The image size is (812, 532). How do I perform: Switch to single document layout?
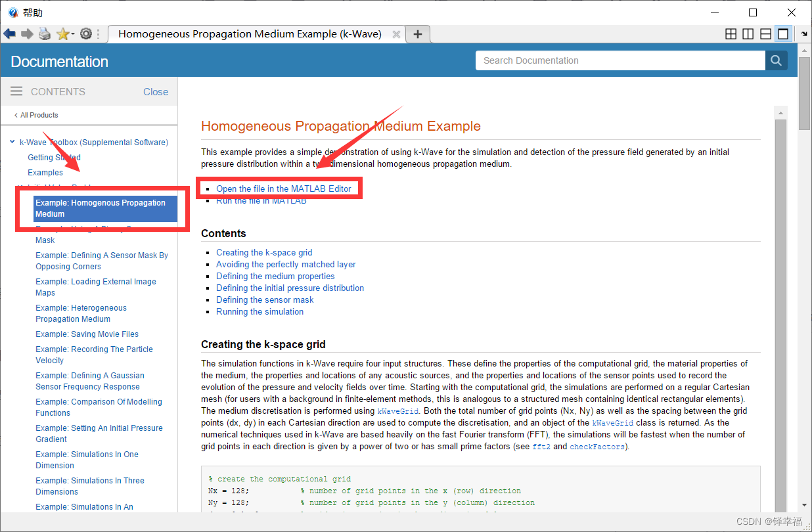pyautogui.click(x=783, y=33)
